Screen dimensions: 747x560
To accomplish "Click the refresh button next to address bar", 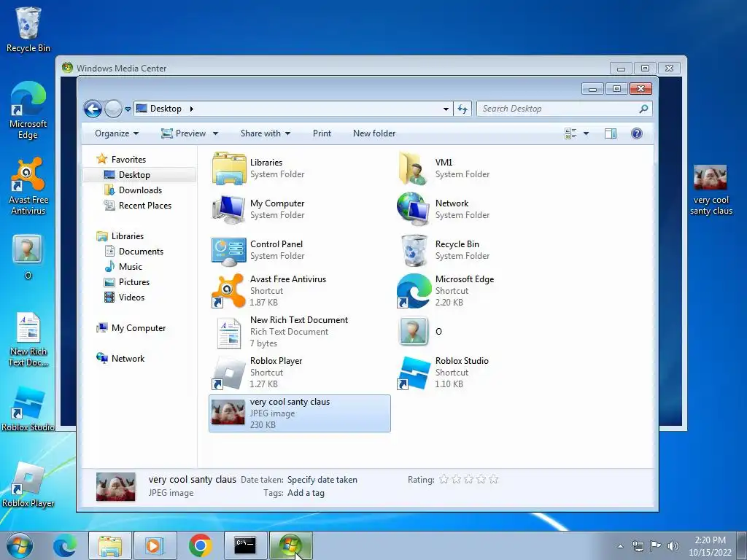I will click(462, 109).
